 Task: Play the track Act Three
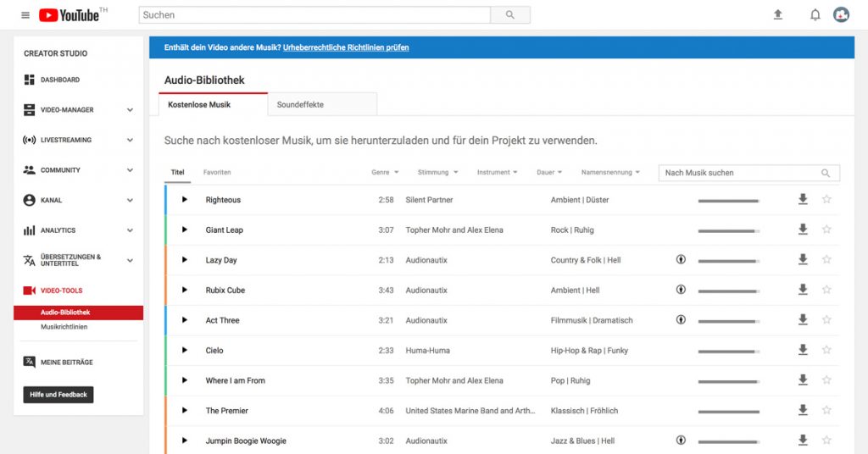[184, 320]
